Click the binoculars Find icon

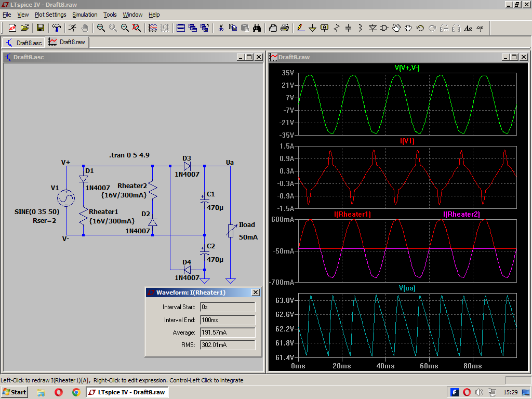coord(257,28)
